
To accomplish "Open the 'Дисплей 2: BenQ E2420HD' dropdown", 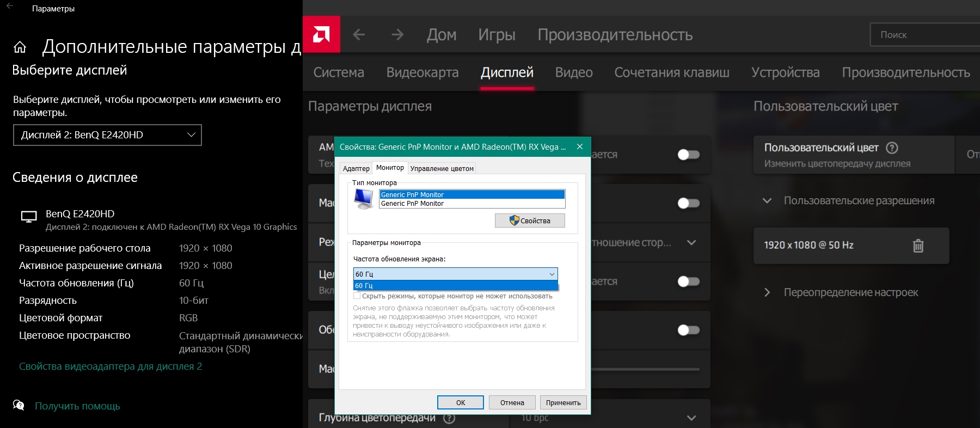I will (x=107, y=135).
